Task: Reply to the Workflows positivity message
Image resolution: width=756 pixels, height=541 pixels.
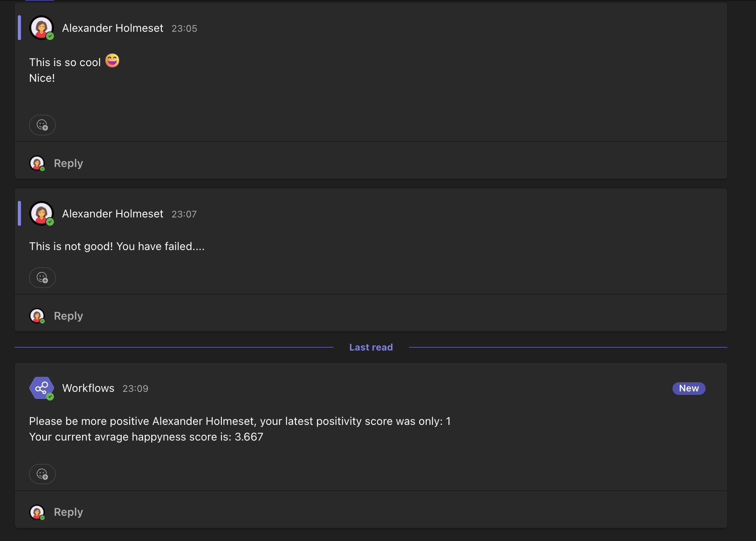Action: pyautogui.click(x=68, y=512)
